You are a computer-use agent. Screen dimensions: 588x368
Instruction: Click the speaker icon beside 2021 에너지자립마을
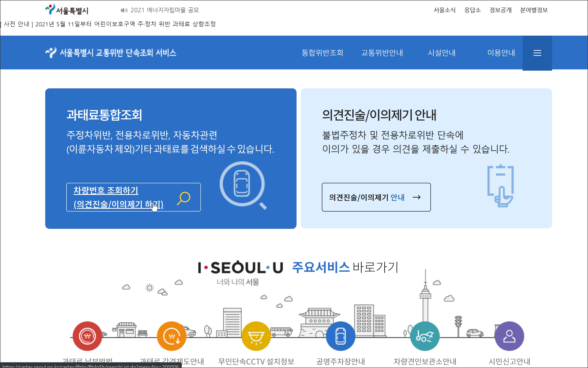tap(124, 10)
